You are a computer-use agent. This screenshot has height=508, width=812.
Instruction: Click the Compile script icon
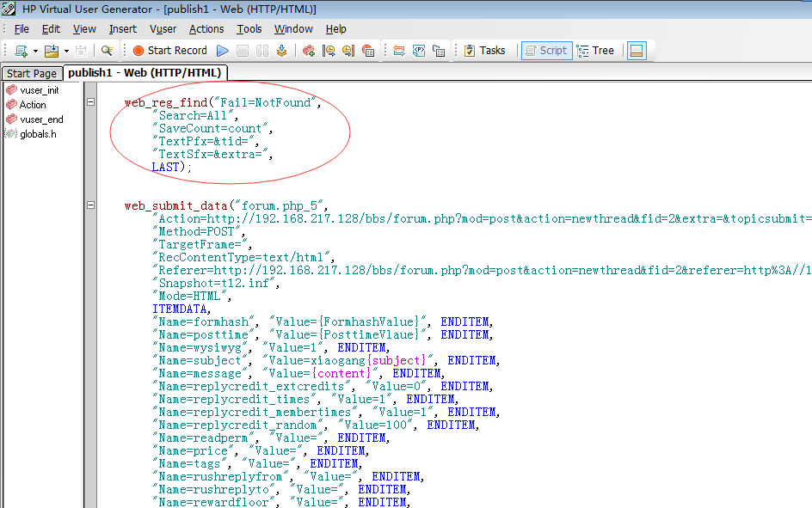click(282, 51)
